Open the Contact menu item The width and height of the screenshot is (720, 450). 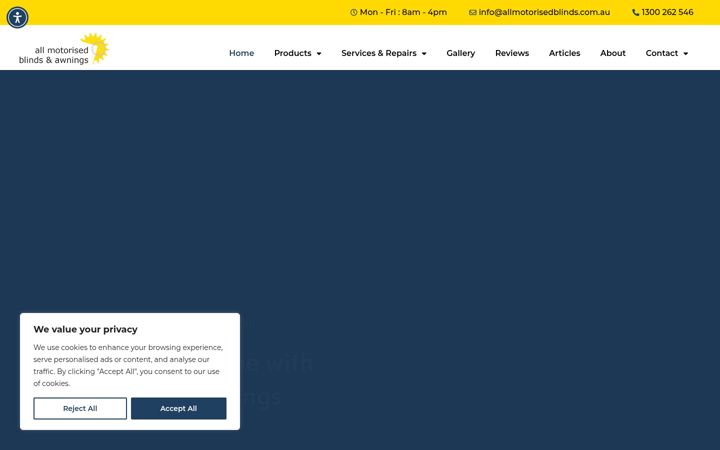[662, 53]
